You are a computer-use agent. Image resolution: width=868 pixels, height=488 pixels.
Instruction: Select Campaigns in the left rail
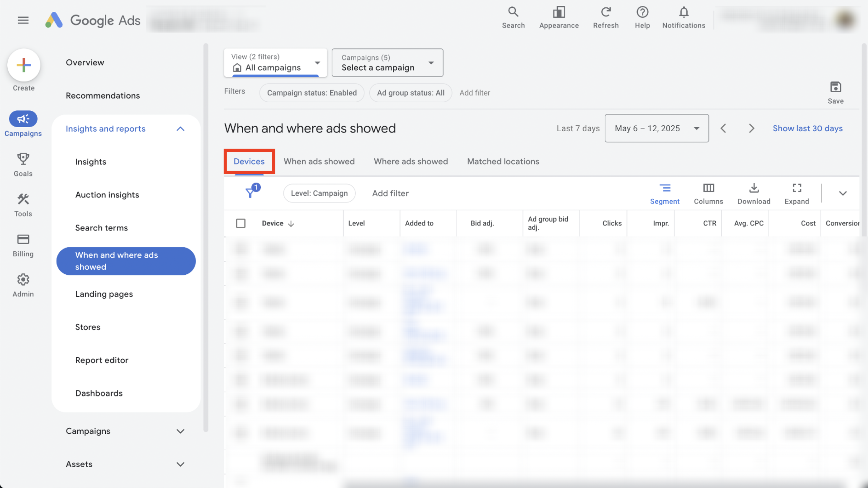tap(23, 124)
